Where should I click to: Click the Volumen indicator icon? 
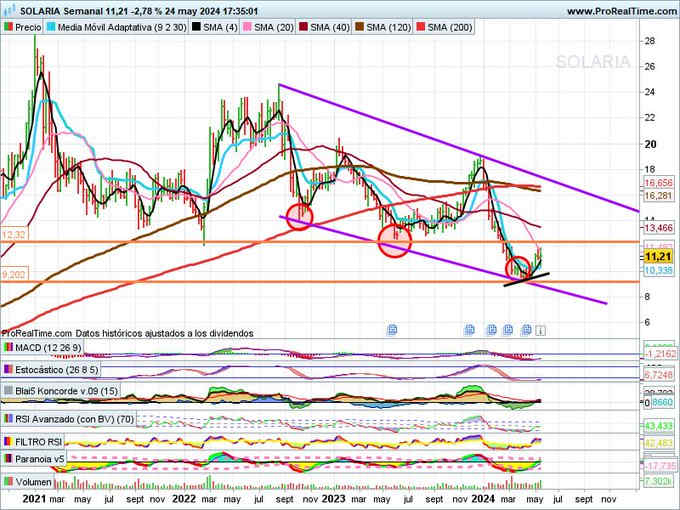coord(8,482)
